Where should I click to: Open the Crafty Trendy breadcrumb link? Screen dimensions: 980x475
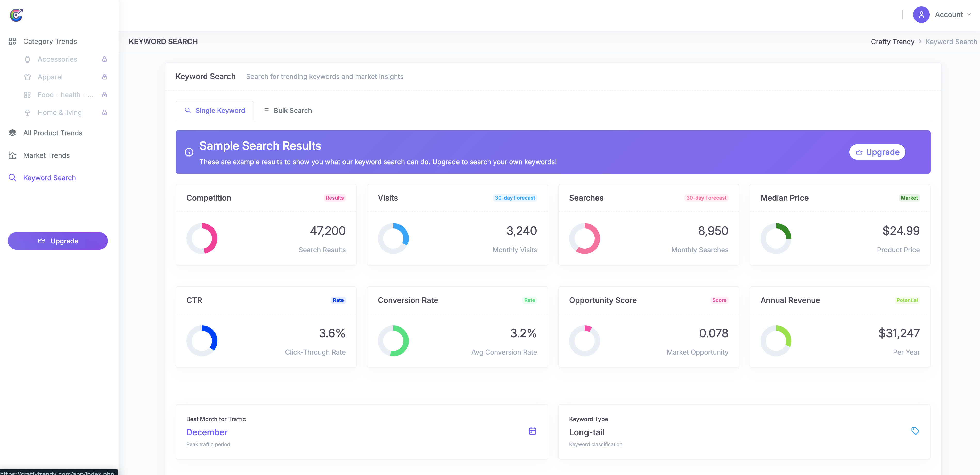click(893, 42)
